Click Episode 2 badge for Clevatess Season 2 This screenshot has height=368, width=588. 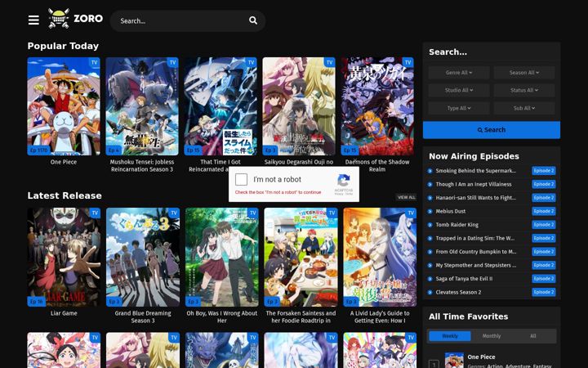click(x=544, y=292)
